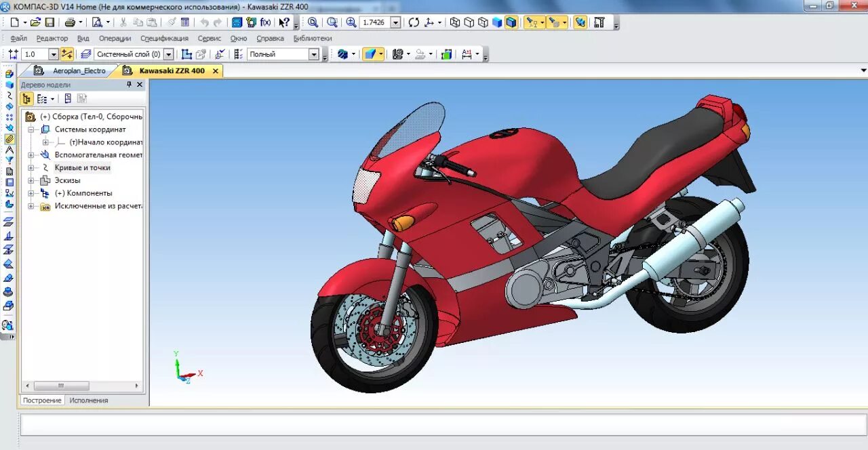Select the (+) Сборка root tree item

[x=91, y=117]
